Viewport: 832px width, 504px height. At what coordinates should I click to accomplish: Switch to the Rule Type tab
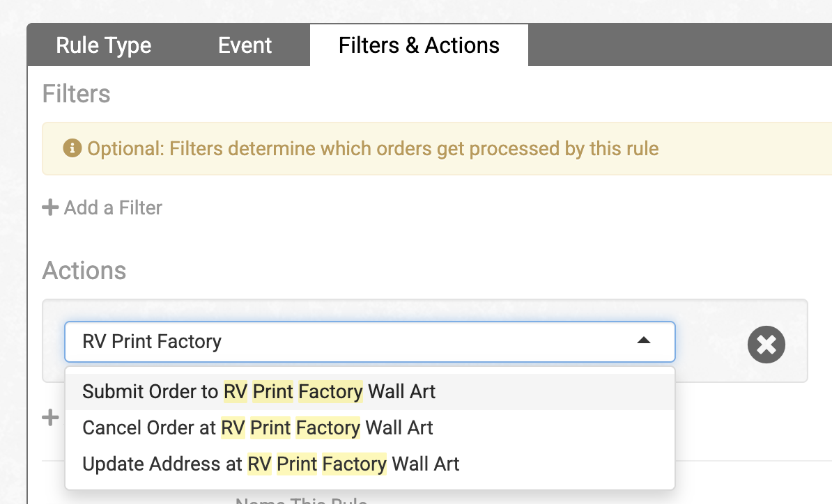[x=104, y=46]
